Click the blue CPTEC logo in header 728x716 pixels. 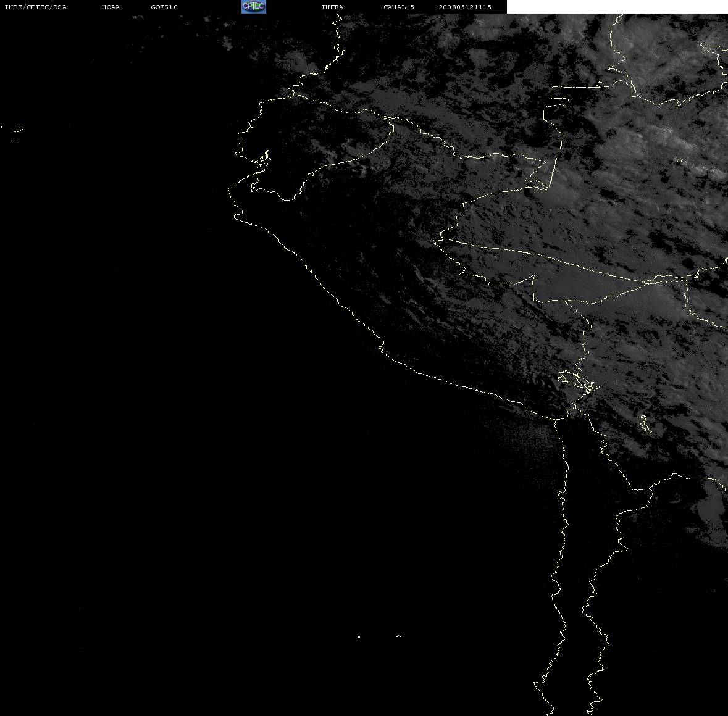tap(254, 7)
